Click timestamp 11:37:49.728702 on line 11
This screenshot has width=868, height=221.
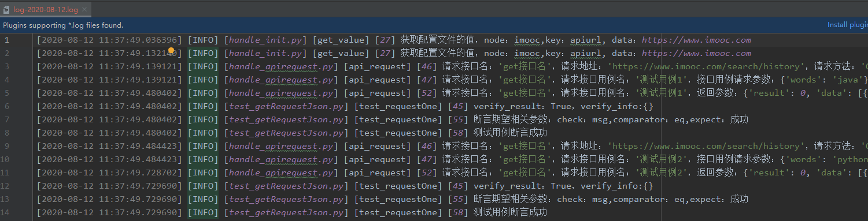pos(138,173)
